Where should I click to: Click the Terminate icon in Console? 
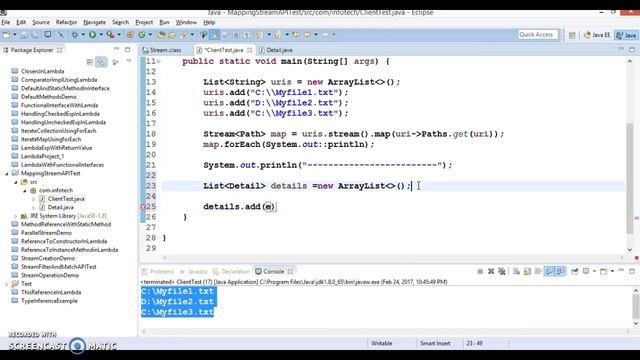point(480,271)
